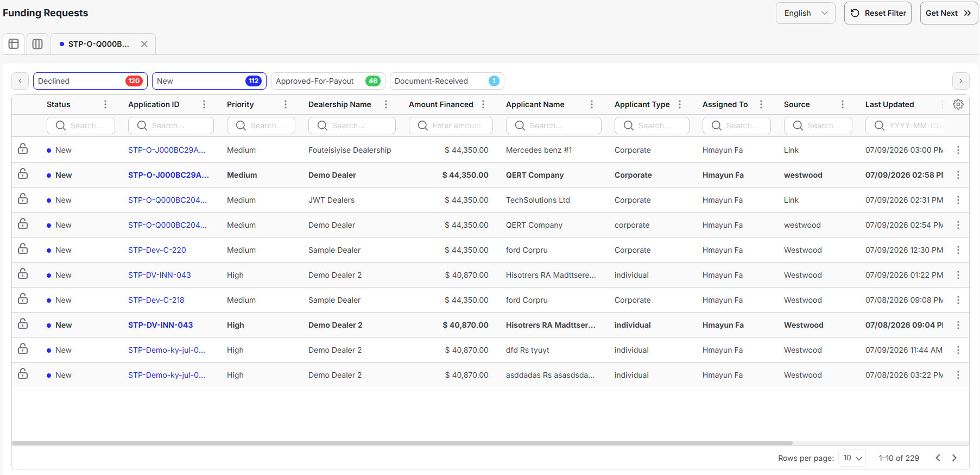
Task: Click the horizontal table scrollbar
Action: 402,443
